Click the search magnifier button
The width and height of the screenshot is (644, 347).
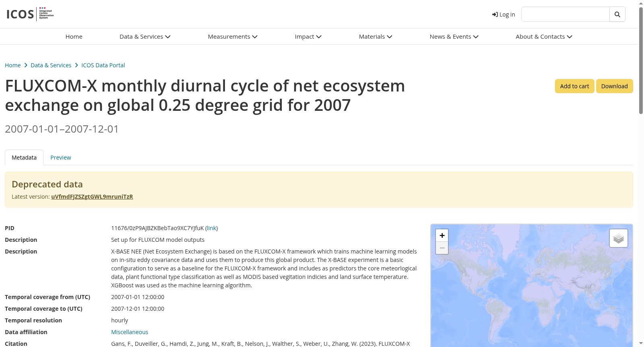[x=617, y=14]
